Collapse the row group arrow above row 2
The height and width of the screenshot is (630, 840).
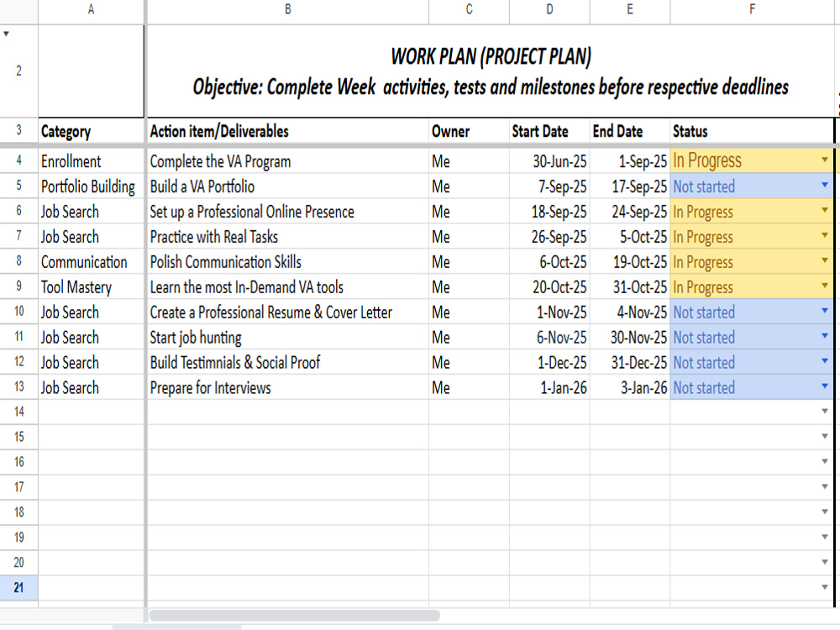[x=7, y=34]
